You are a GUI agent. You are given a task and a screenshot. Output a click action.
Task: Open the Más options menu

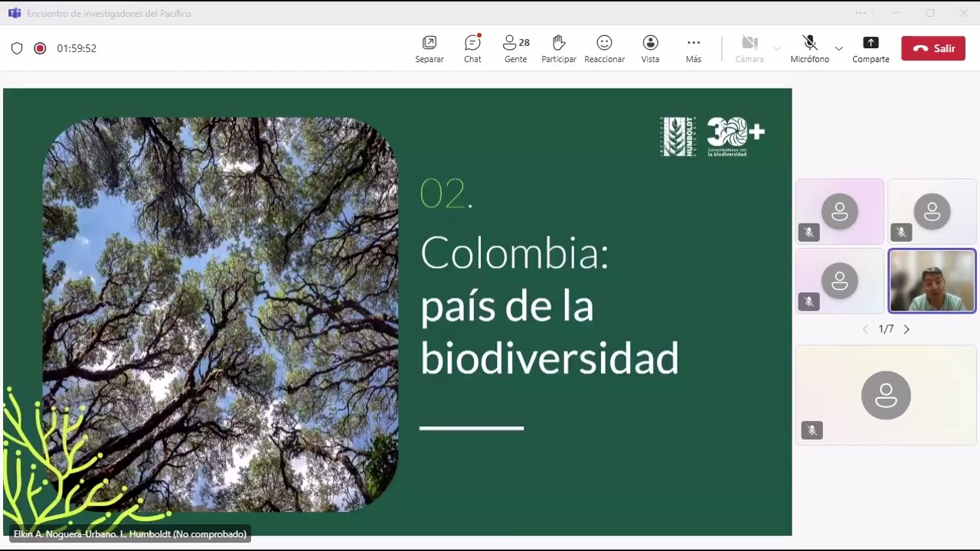coord(694,48)
